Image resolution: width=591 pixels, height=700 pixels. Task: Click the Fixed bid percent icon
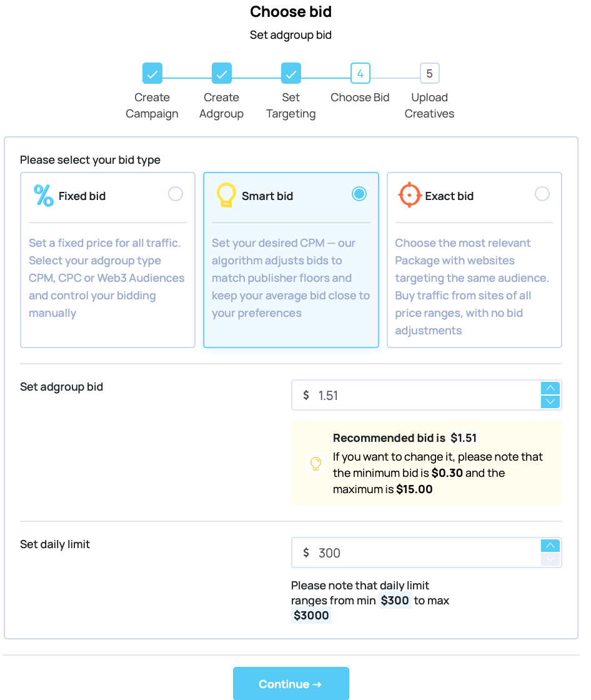pyautogui.click(x=43, y=196)
